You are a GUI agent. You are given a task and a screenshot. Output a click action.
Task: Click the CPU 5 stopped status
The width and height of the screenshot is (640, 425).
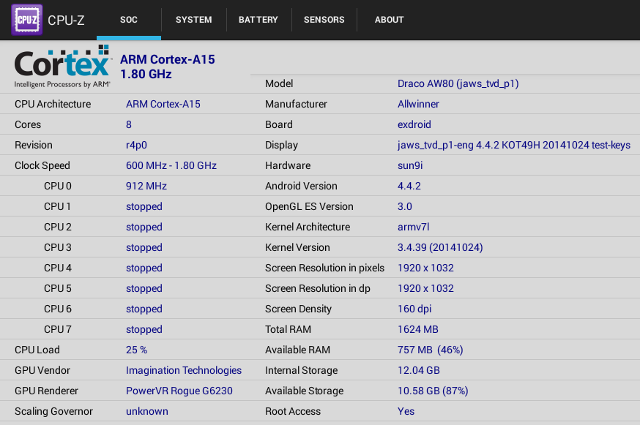pyautogui.click(x=144, y=288)
